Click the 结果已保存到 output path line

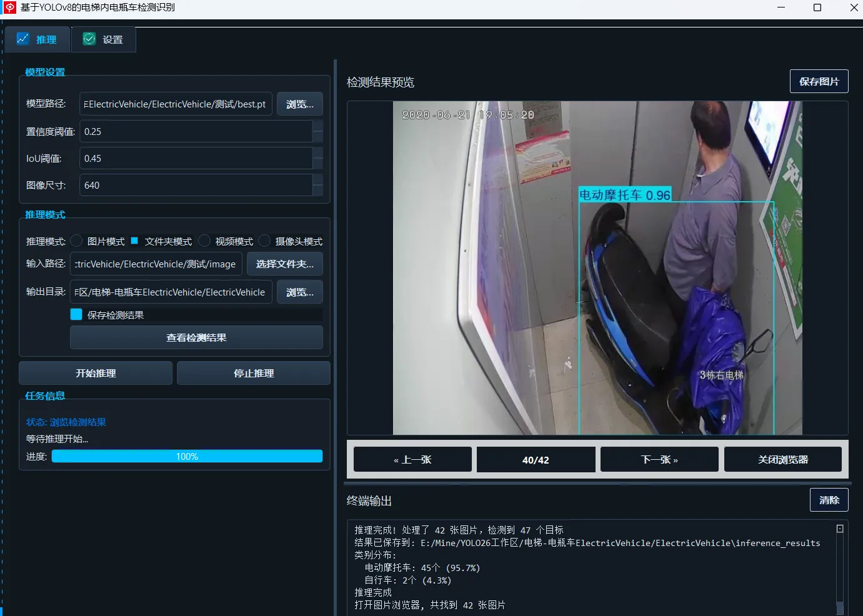[x=587, y=542]
